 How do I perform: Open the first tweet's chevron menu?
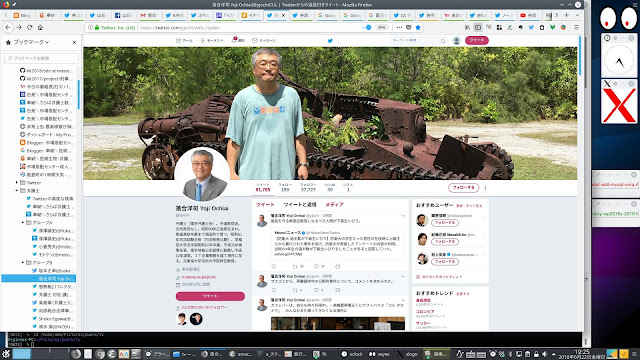click(403, 216)
